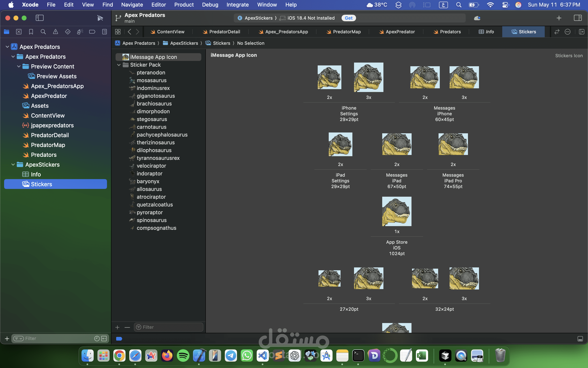Click the Xcode Cloud icon
588x368 pixels.
point(477,18)
